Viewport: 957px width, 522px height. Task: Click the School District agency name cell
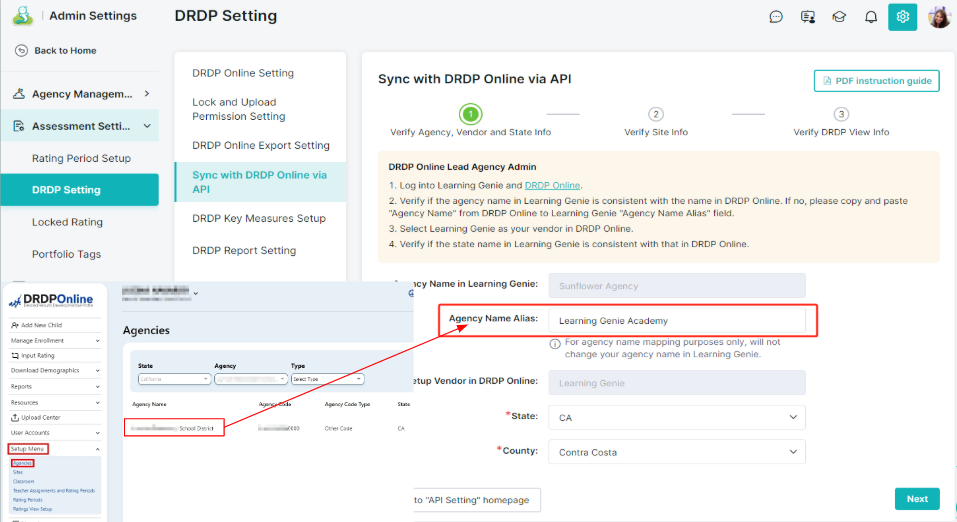[x=174, y=428]
